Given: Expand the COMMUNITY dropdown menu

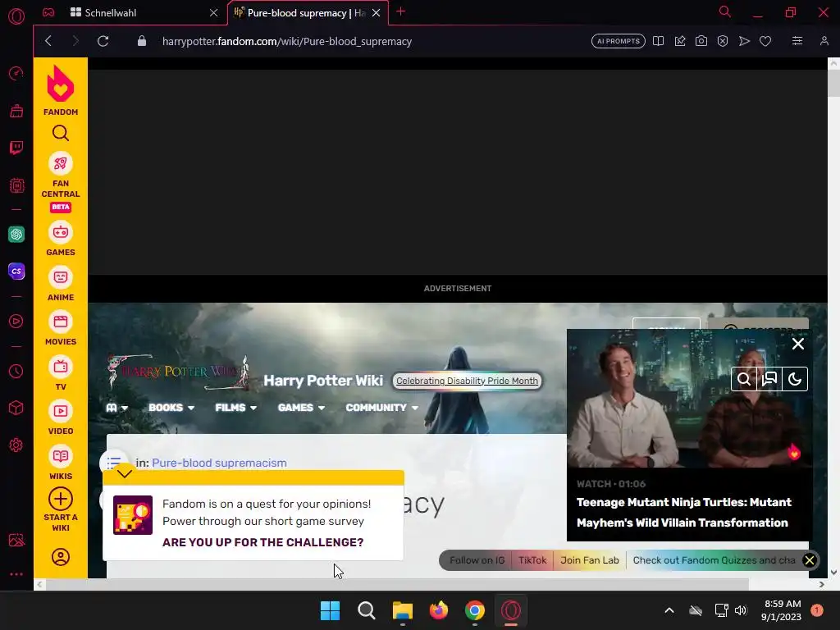Looking at the screenshot, I should (382, 408).
